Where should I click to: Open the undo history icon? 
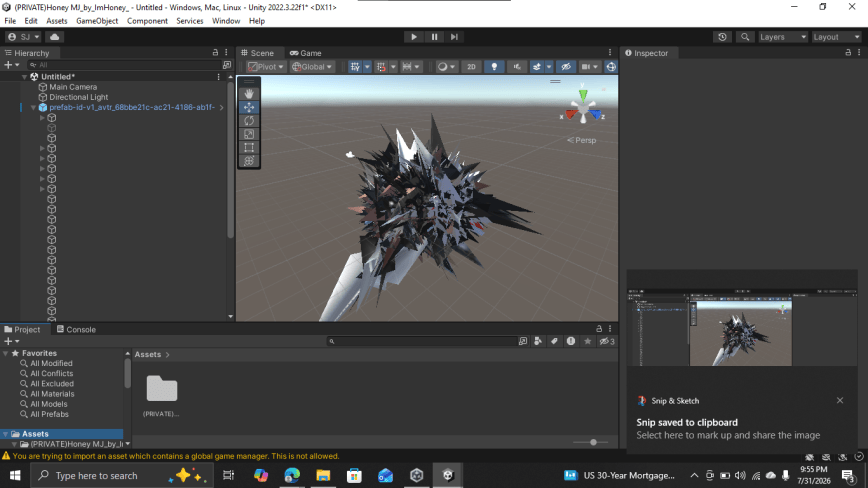pos(722,37)
